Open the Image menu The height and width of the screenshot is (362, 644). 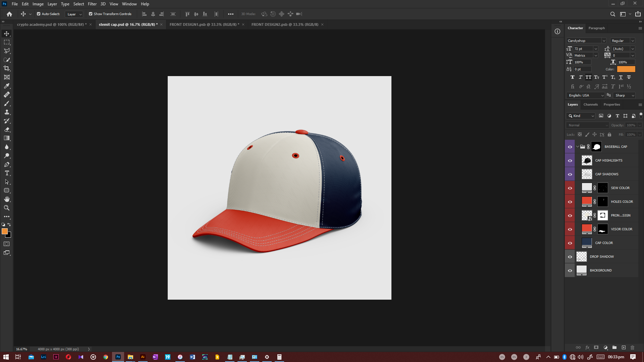tap(38, 4)
